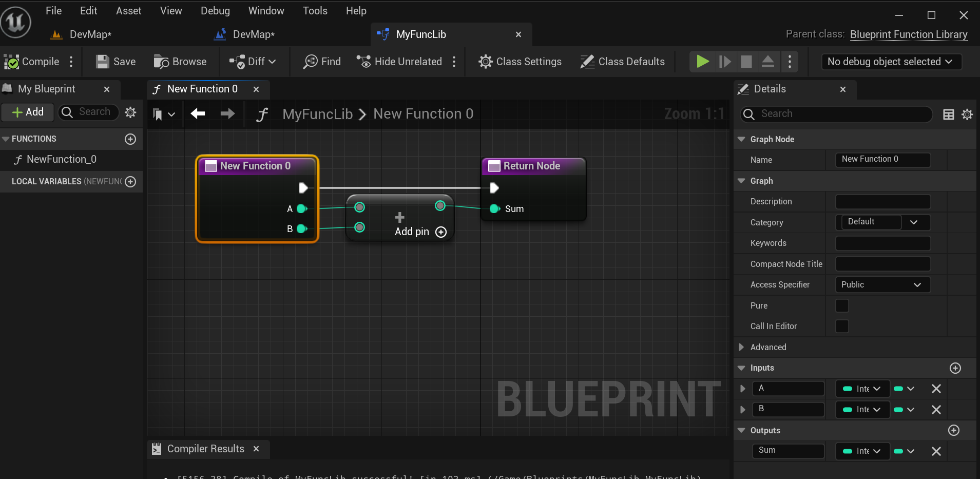Open Find in blueprint
Screen dimensions: 980x479
pyautogui.click(x=322, y=62)
